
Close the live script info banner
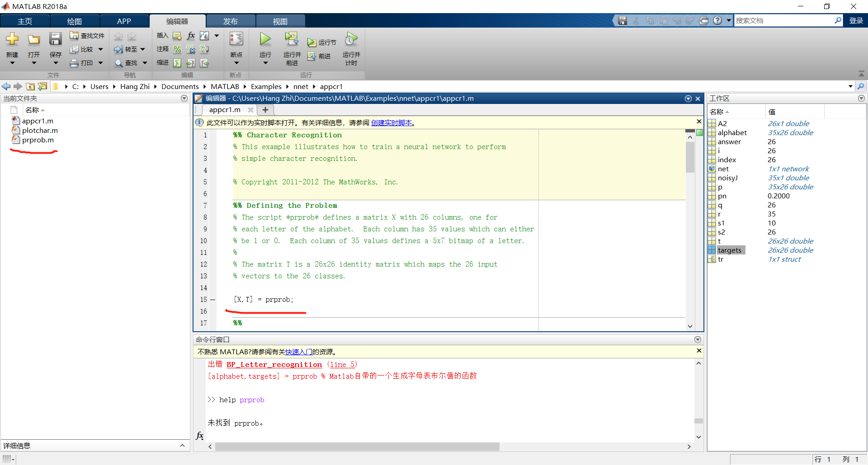[x=699, y=122]
